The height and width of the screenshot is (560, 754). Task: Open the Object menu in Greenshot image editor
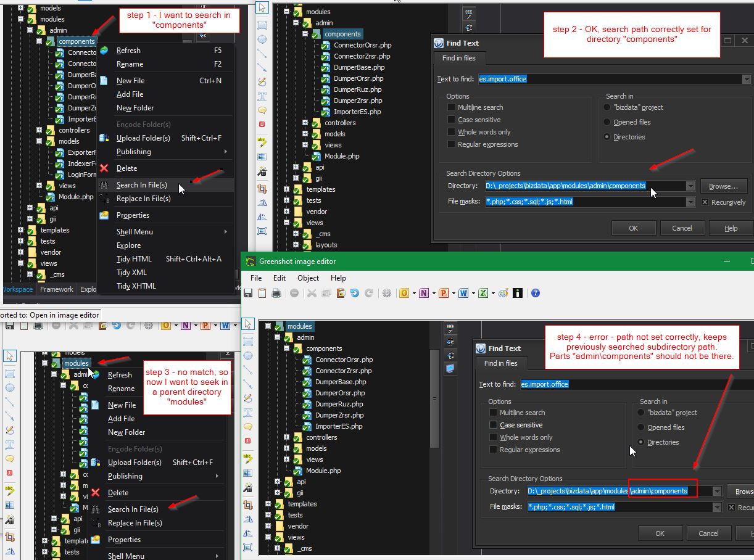[x=309, y=278]
